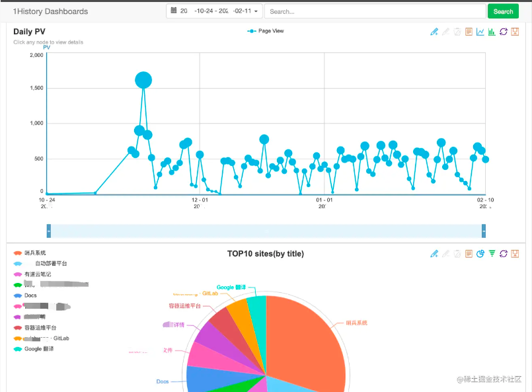
Task: Enable mark-line pencil in Daily PV toolbox
Action: click(434, 32)
